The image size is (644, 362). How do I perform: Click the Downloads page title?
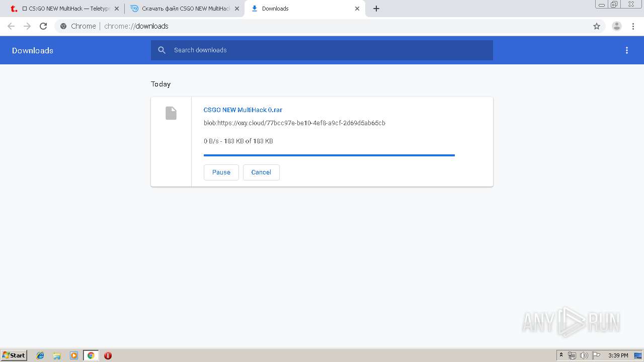pyautogui.click(x=33, y=50)
